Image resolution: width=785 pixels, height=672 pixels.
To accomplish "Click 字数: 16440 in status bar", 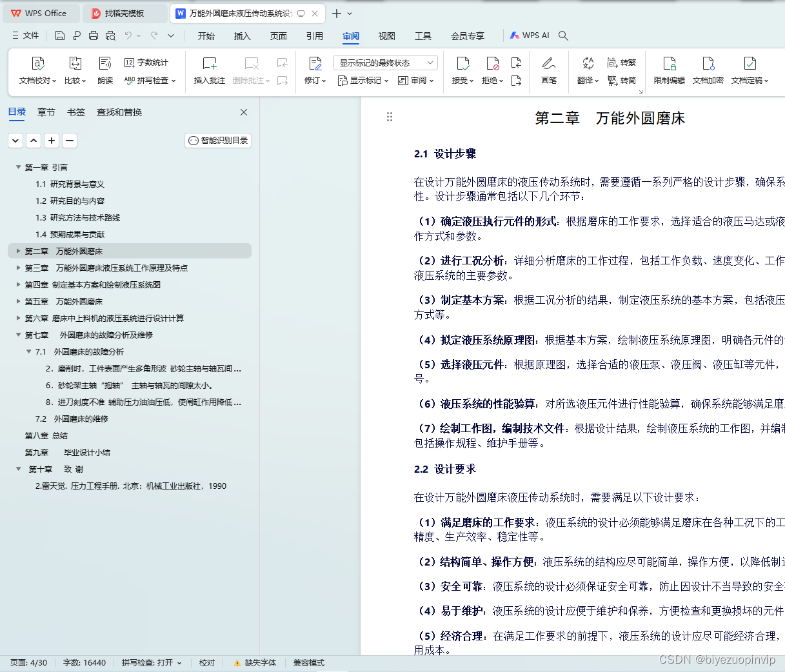I will [84, 663].
